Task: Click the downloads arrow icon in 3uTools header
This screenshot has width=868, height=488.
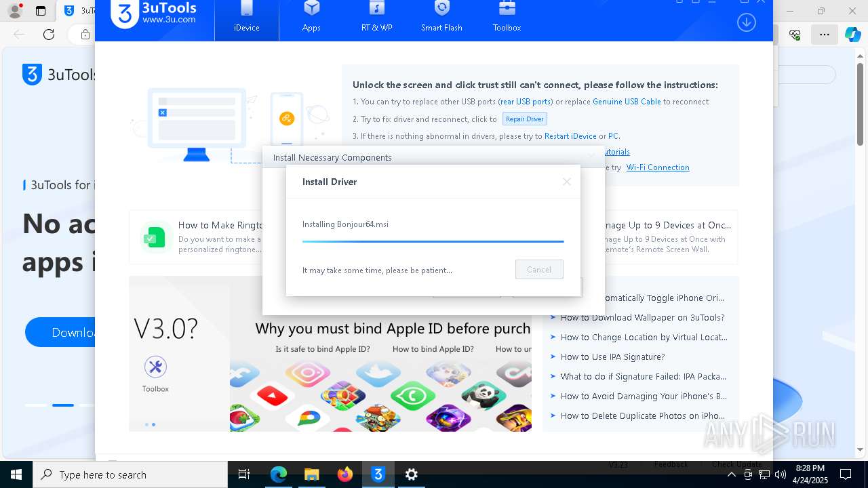Action: click(746, 22)
